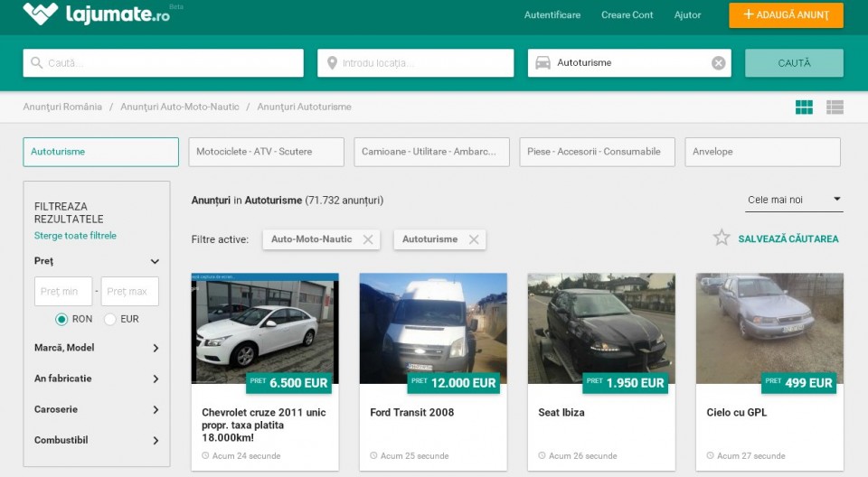Click Sterge toate filtrele link
The image size is (868, 477).
[75, 236]
